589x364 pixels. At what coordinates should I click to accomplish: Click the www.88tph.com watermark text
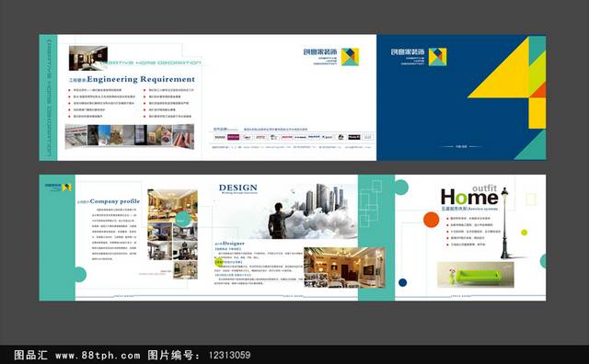[x=98, y=355]
